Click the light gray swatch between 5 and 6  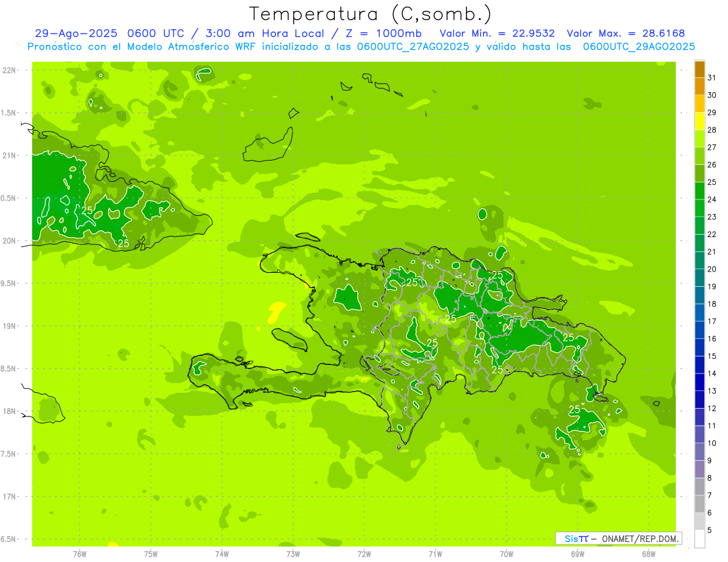point(699,521)
